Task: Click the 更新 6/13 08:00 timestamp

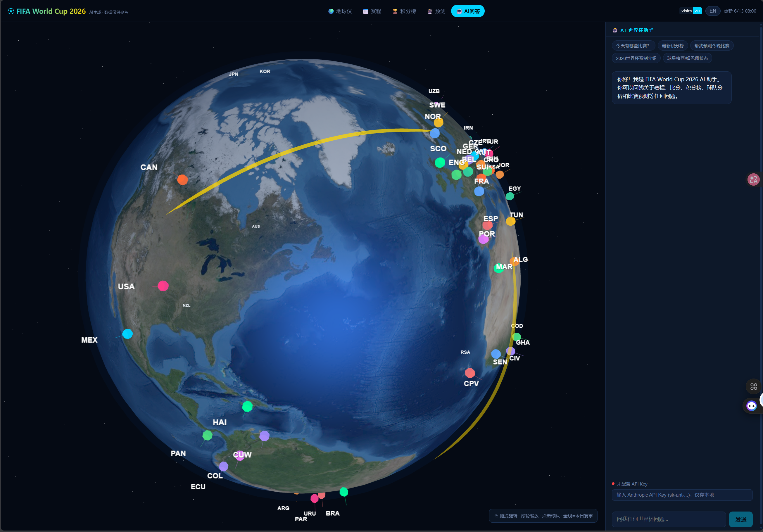Action: tap(740, 11)
